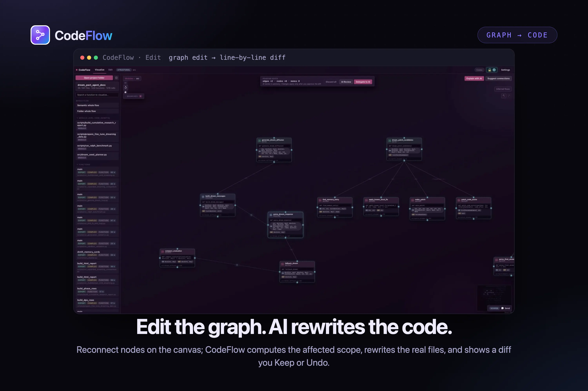The image size is (588, 391).
Task: Open scripts/prepare_fine_tune_dreaming_data.py module
Action: 97,137
